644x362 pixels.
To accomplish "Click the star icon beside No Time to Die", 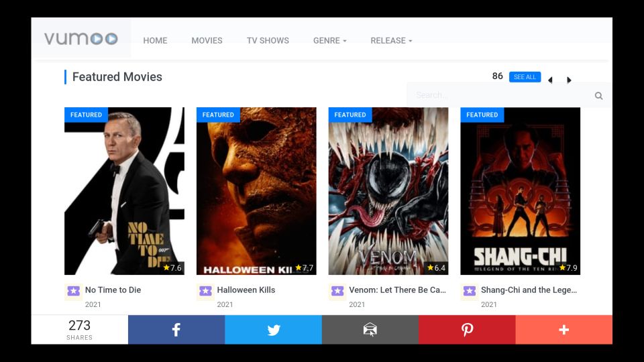I will tap(74, 291).
